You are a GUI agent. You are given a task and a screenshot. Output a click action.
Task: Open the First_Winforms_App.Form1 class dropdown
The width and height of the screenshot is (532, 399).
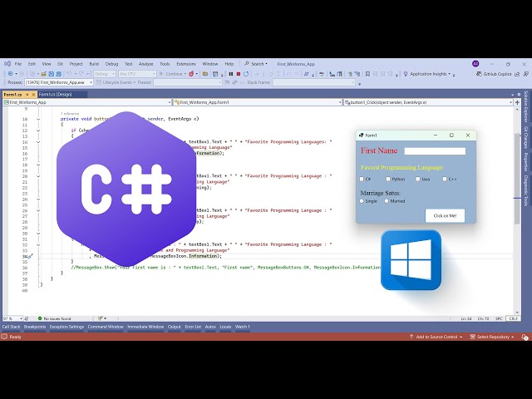click(258, 102)
